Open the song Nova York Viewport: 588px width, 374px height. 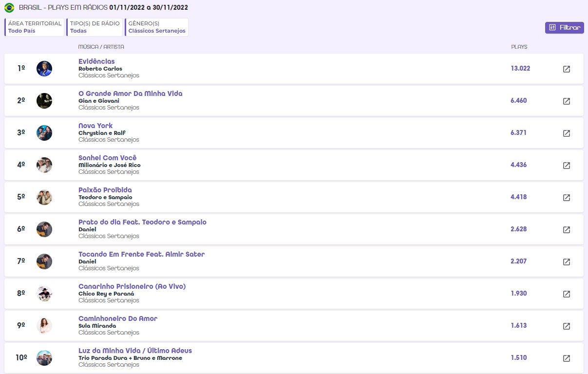tap(95, 126)
